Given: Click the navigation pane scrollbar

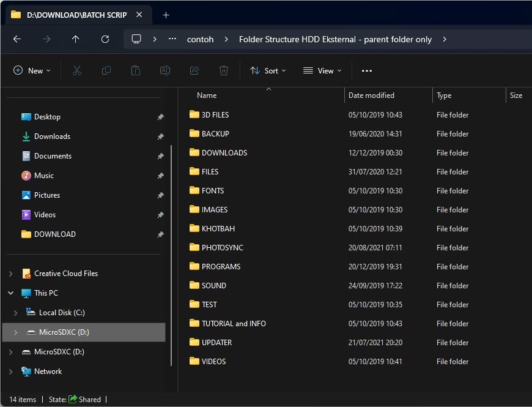Looking at the screenshot, I should pos(171,256).
